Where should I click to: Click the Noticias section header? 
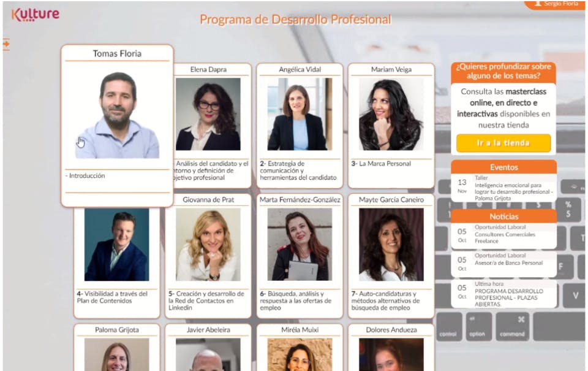[x=503, y=216]
